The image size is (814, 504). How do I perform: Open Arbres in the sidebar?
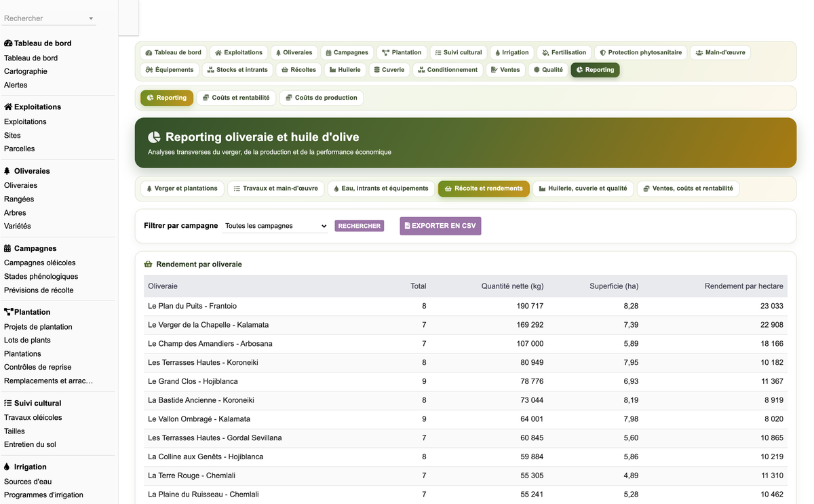(15, 212)
